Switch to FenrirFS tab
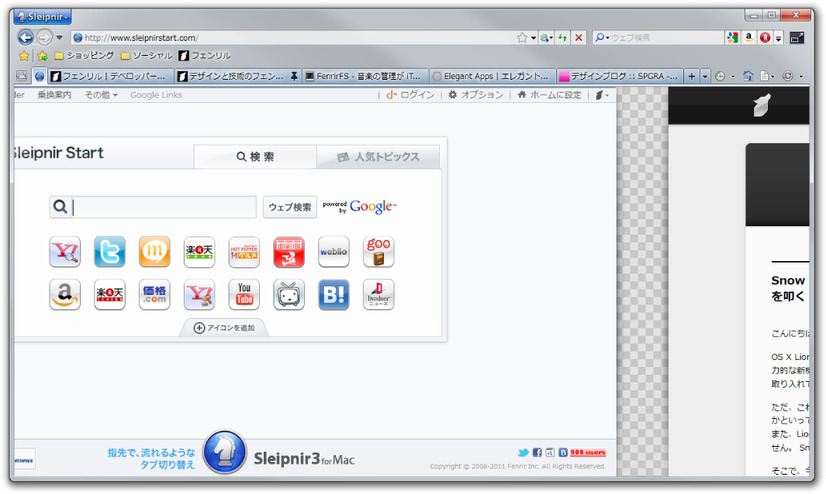The width and height of the screenshot is (826, 494). point(365,76)
